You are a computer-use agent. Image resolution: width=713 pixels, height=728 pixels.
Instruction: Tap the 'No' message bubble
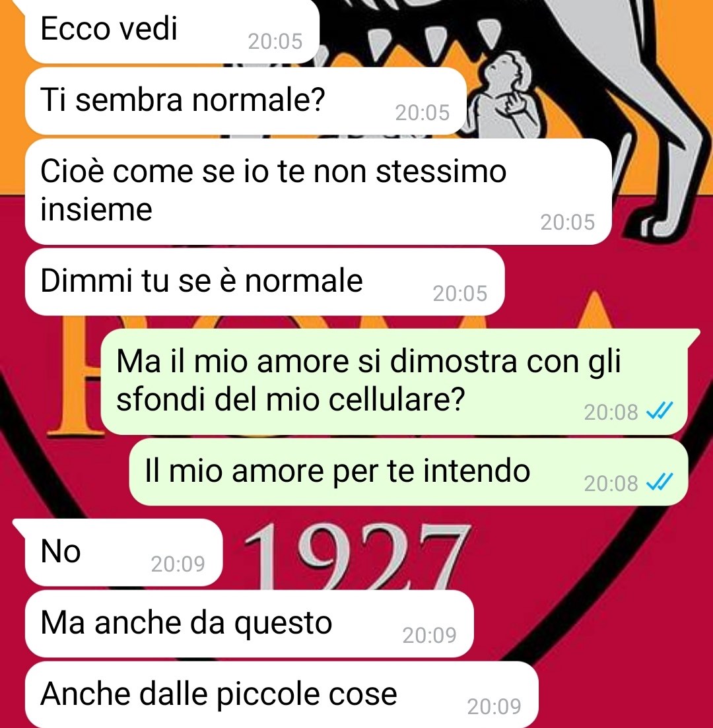123,552
